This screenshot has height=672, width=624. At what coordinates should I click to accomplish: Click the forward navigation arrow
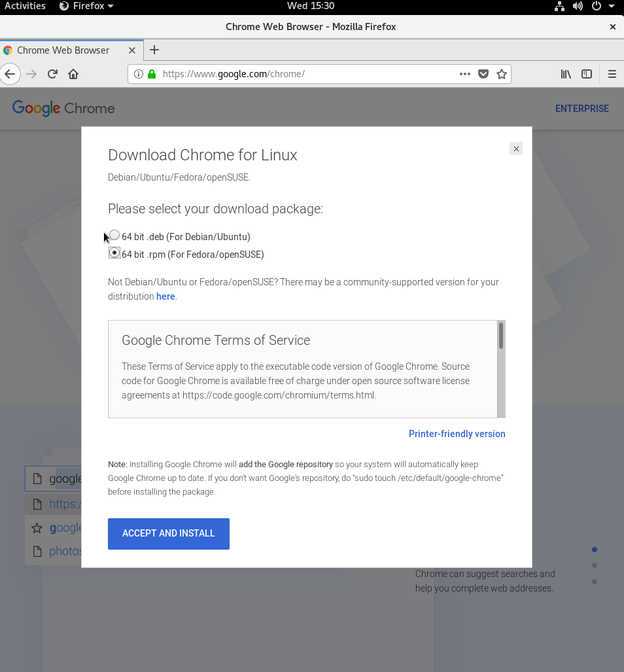(x=31, y=74)
